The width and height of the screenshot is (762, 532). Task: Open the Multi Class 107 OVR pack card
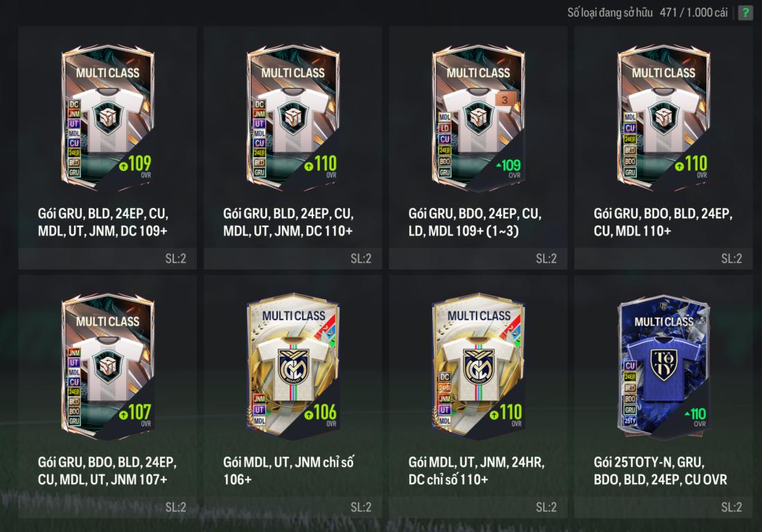(107, 367)
